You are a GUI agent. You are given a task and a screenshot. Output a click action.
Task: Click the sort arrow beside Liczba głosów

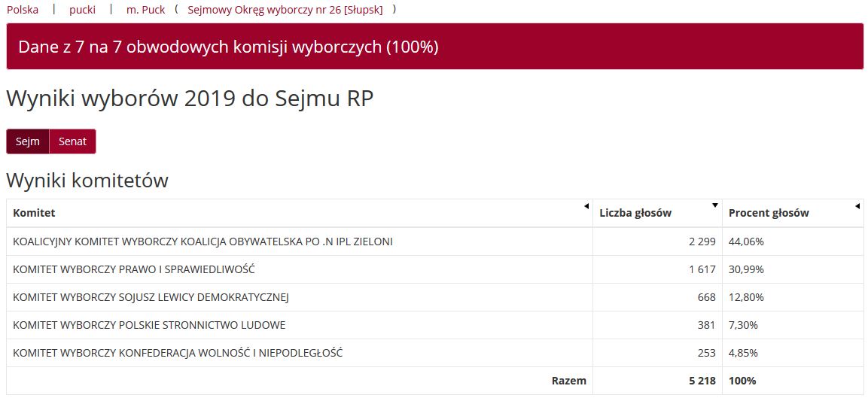(x=715, y=206)
